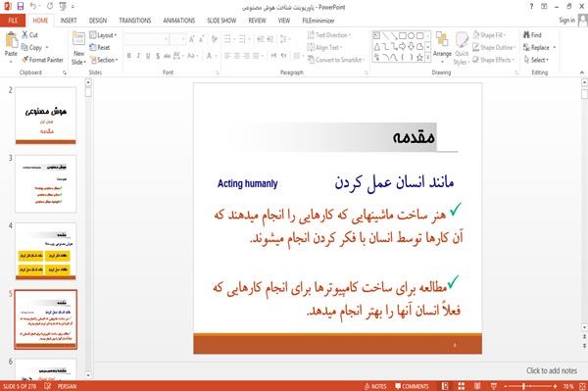The width and height of the screenshot is (588, 391).
Task: Click PERSIAN language indicator in status bar
Action: pyautogui.click(x=67, y=386)
